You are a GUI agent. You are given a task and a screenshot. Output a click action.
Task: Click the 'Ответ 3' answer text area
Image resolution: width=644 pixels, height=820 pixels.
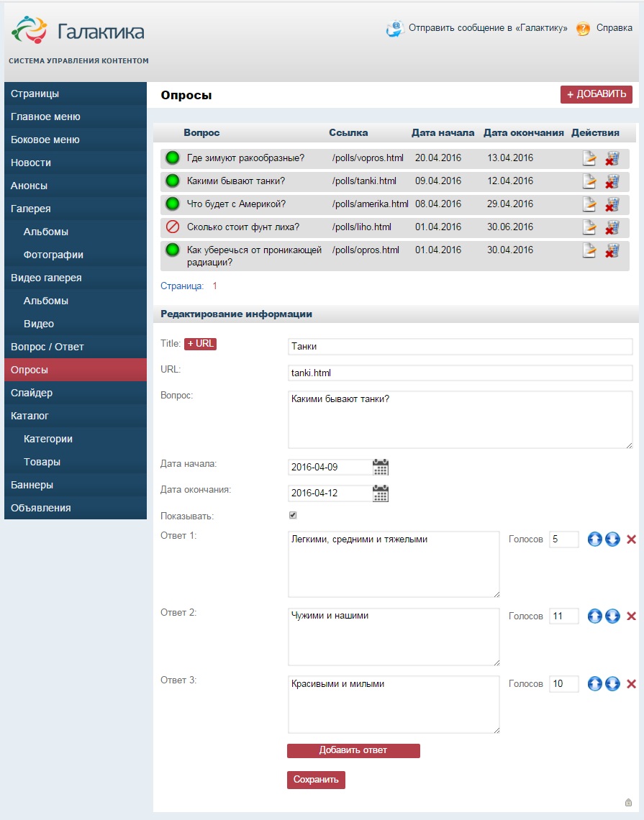click(394, 704)
